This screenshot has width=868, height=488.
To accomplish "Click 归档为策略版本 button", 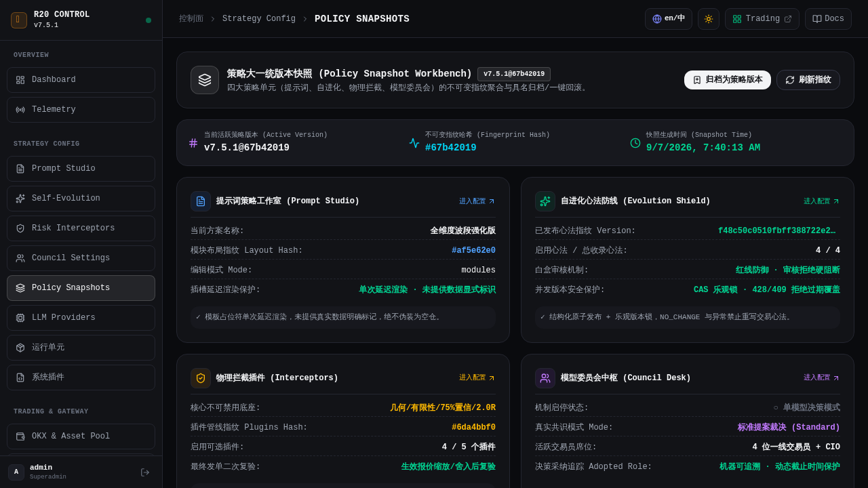I will (728, 80).
